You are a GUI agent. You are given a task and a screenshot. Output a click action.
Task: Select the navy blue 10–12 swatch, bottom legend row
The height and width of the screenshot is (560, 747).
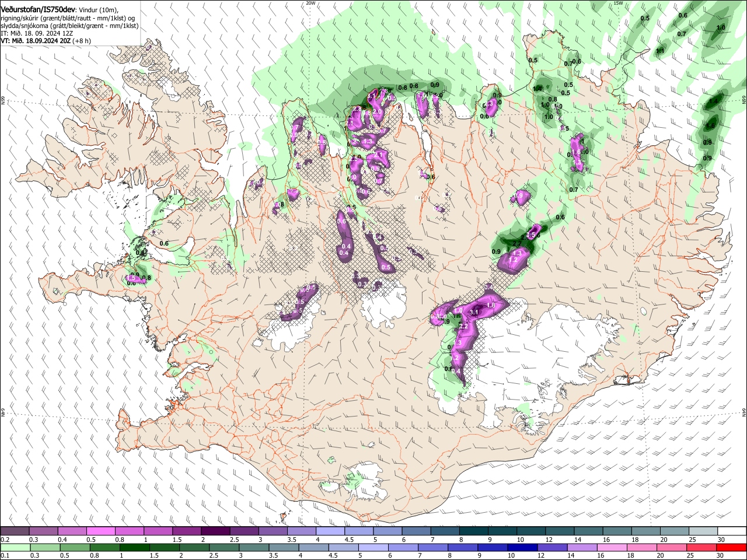(x=522, y=548)
